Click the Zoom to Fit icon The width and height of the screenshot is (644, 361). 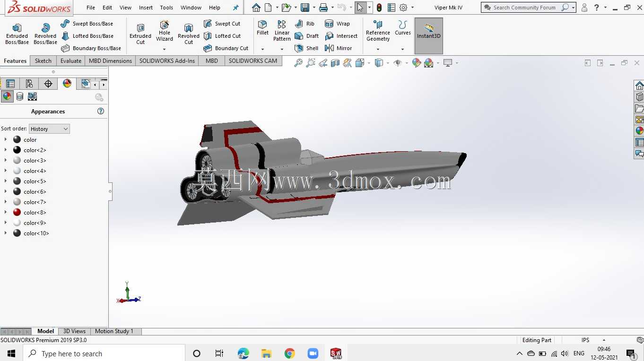[298, 63]
